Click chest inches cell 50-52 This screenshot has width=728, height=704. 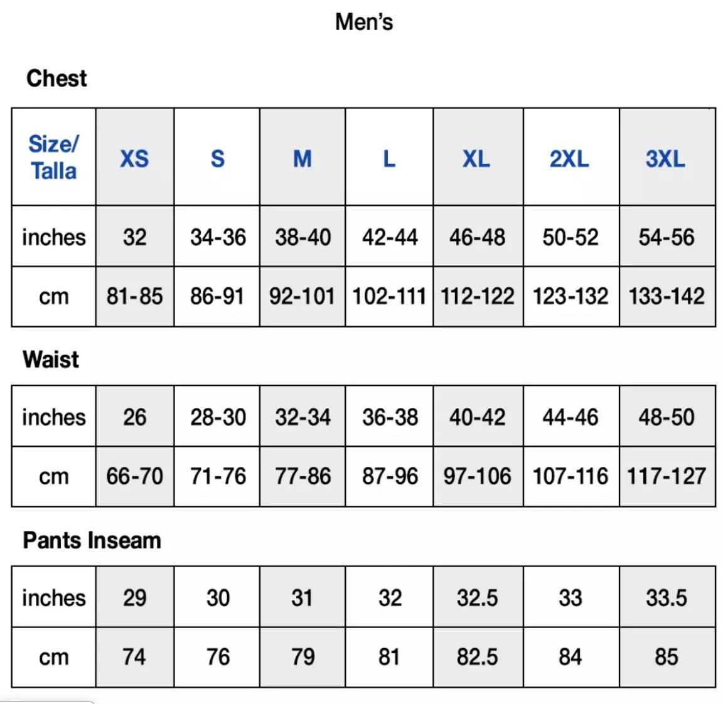pos(570,236)
